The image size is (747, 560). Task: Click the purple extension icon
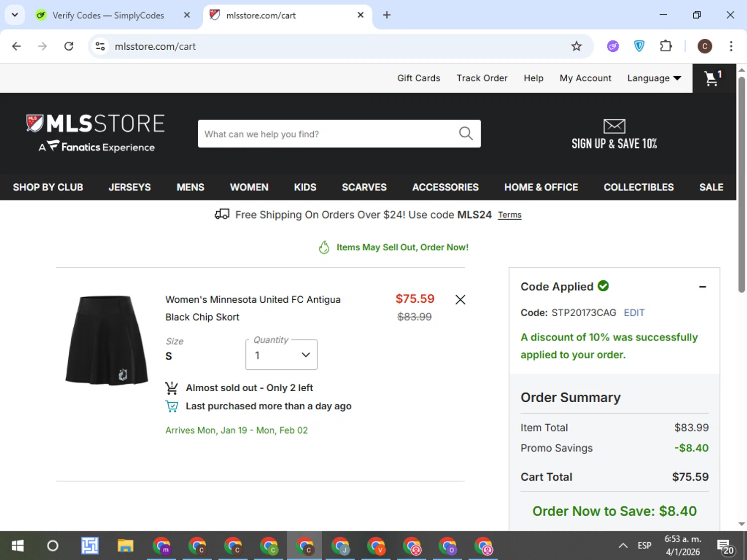click(613, 46)
